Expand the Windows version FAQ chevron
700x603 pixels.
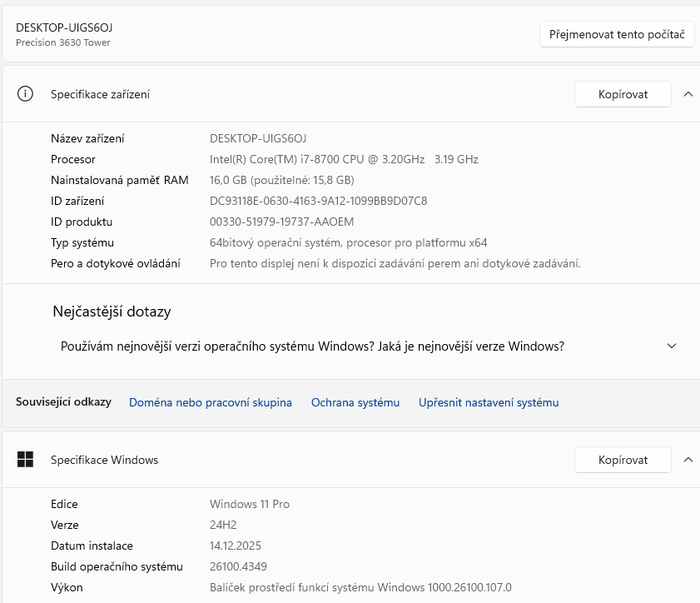click(x=672, y=346)
